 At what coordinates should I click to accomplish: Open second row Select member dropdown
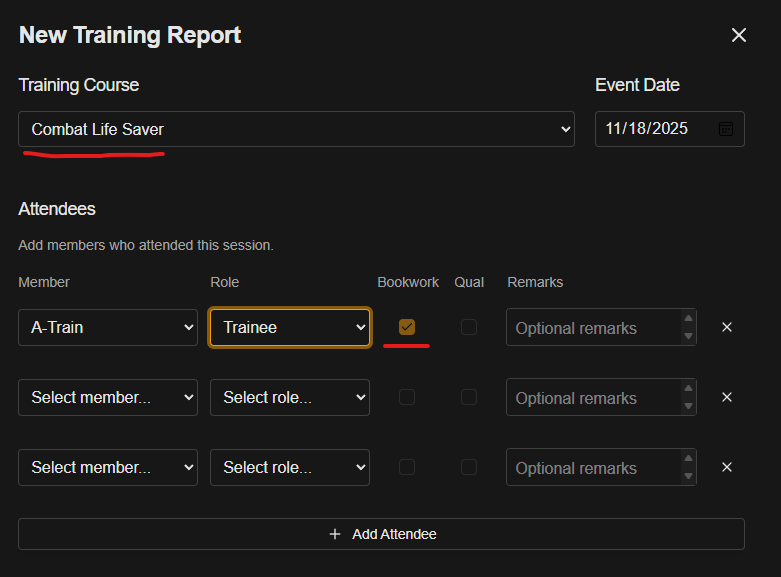pos(108,397)
